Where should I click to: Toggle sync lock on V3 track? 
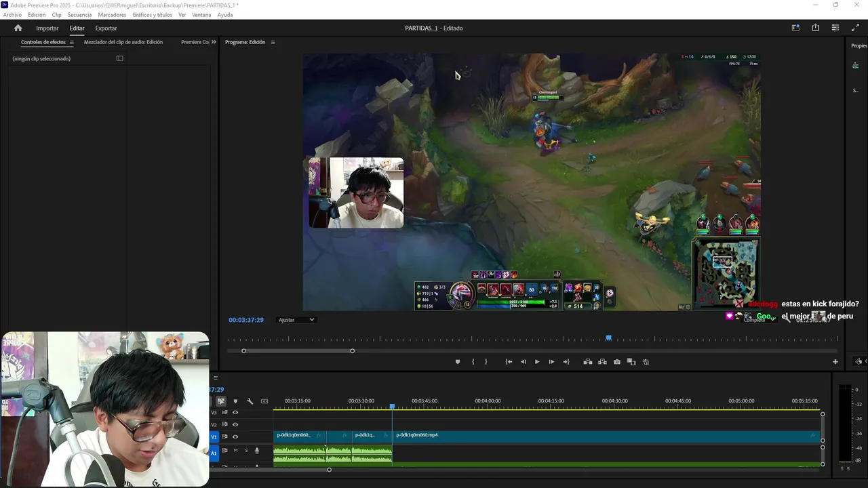coord(224,412)
